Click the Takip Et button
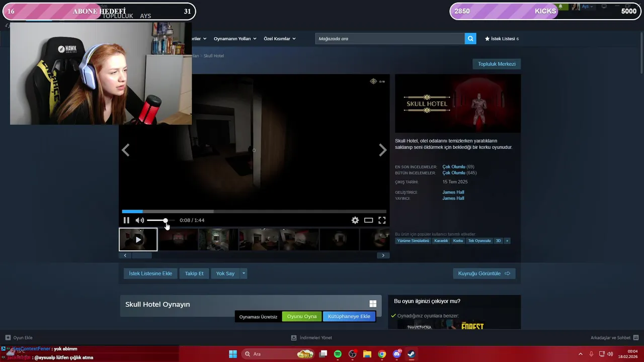 pyautogui.click(x=194, y=274)
